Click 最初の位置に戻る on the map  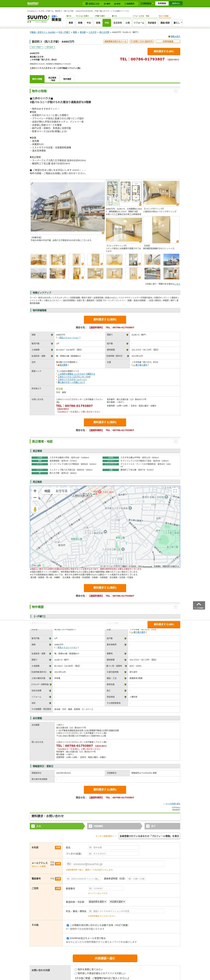click(82, 495)
